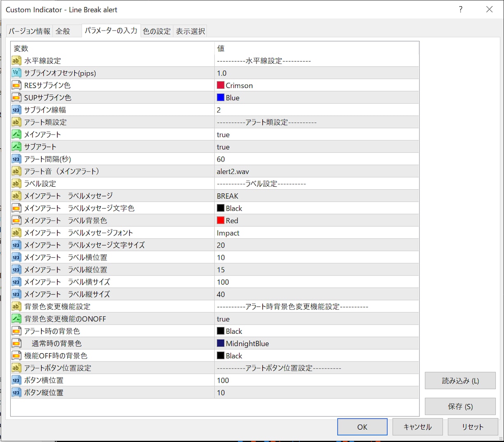The width and height of the screenshot is (504, 442).
Task: Edit the サブラインオフセット value 1.0
Action: point(317,73)
